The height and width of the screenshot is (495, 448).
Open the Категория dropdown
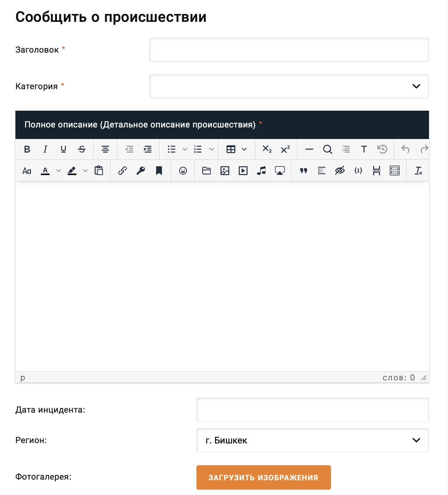[289, 86]
